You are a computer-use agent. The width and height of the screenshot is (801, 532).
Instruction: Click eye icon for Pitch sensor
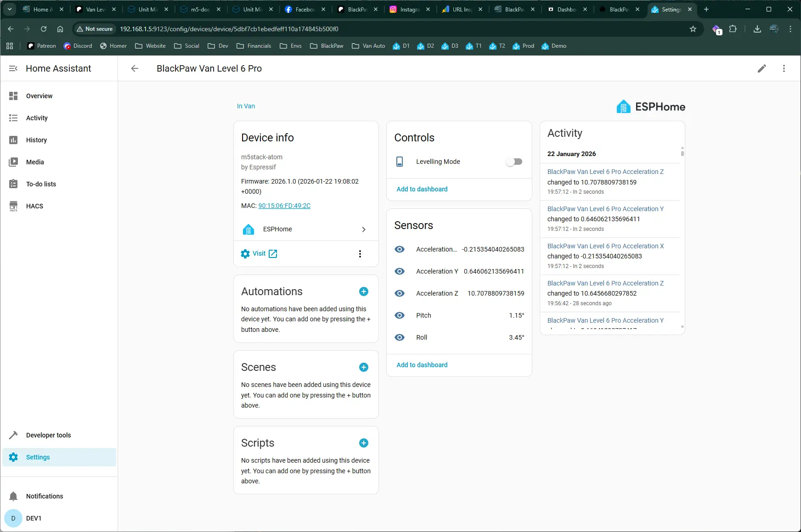400,315
